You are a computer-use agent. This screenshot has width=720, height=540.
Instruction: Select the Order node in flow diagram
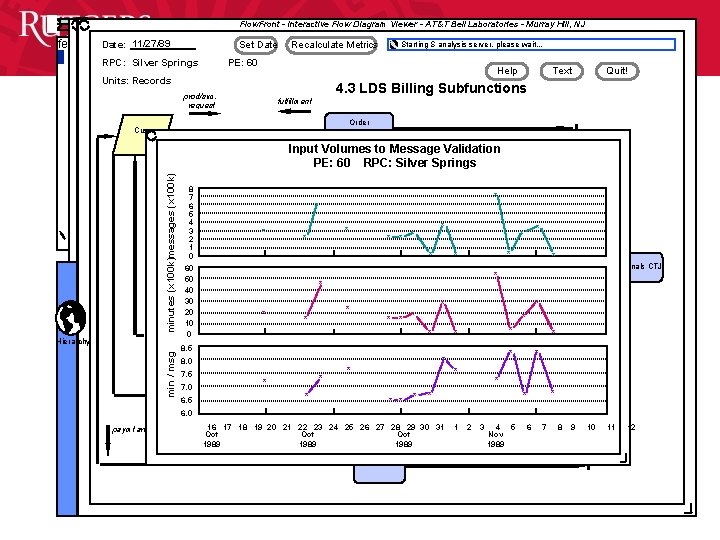pyautogui.click(x=359, y=121)
